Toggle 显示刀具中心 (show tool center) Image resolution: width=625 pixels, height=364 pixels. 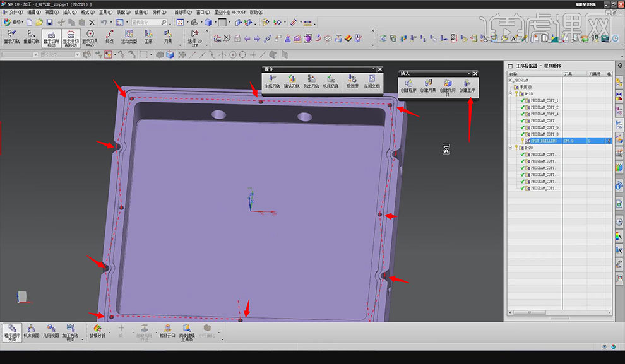[x=90, y=38]
